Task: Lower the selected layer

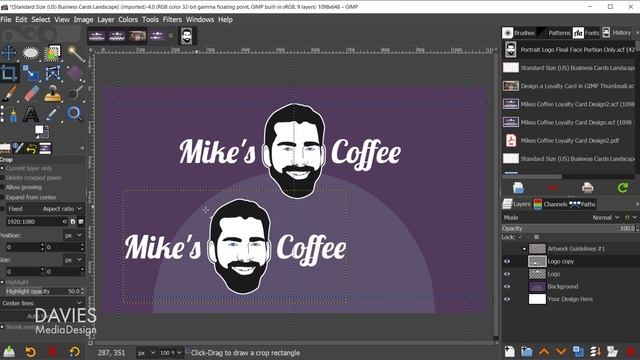Action: [x=561, y=351]
